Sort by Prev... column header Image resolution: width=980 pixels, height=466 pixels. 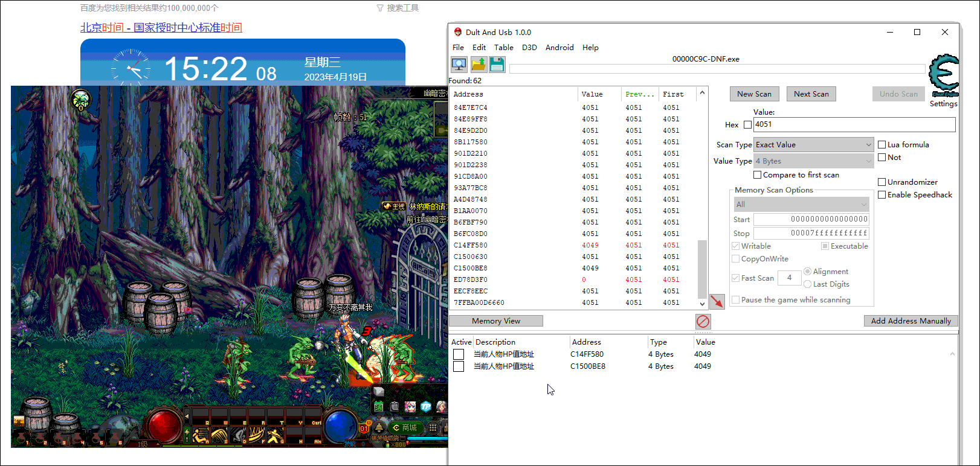pos(639,94)
